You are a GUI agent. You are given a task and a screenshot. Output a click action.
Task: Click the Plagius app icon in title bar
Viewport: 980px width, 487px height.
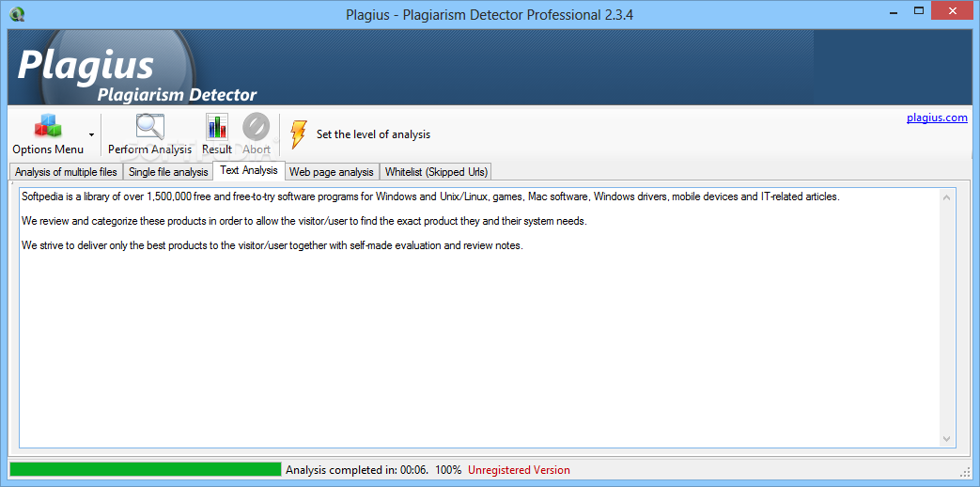18,13
